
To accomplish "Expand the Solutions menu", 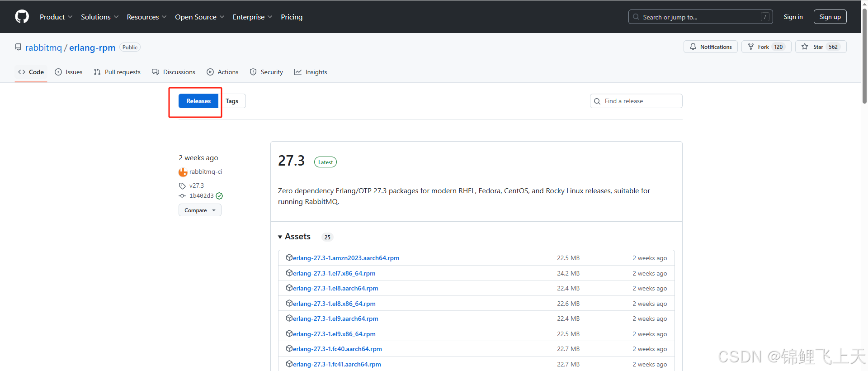I will coord(99,17).
